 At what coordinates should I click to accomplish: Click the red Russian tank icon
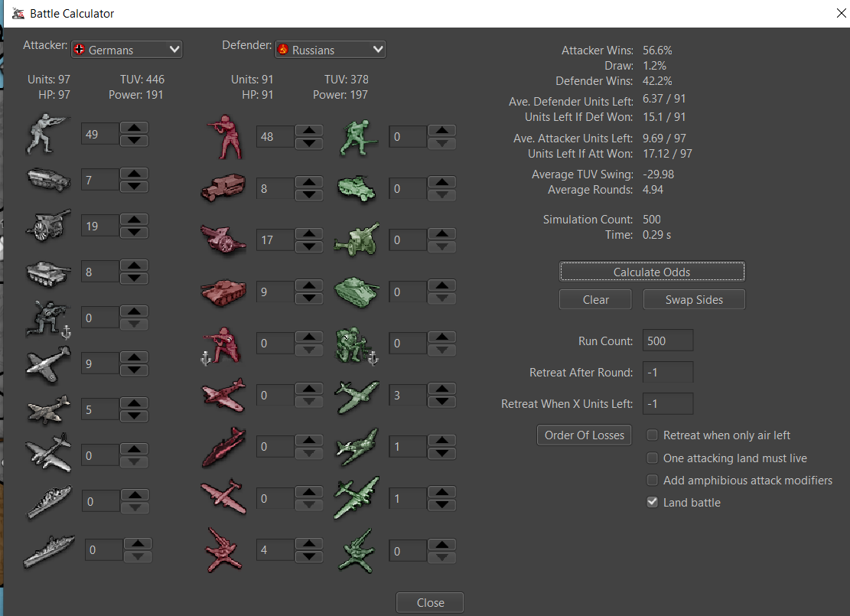tap(223, 292)
